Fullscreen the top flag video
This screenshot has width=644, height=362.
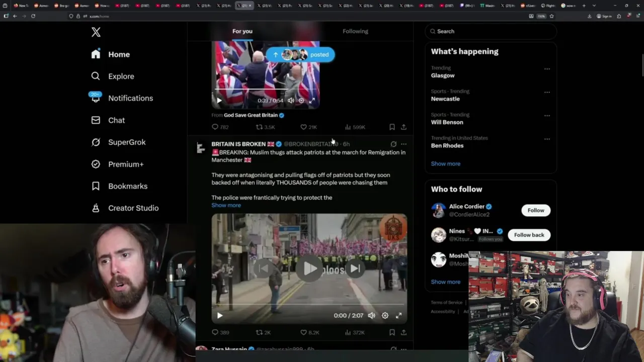pyautogui.click(x=312, y=101)
